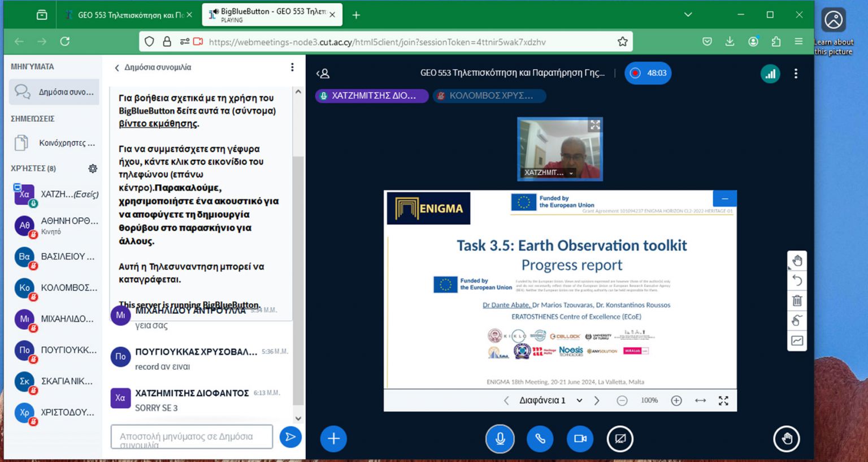Select user ΧΑΤΖΗ...(Εσείς) in list
Viewport: 868px width, 462px height.
coord(54,195)
